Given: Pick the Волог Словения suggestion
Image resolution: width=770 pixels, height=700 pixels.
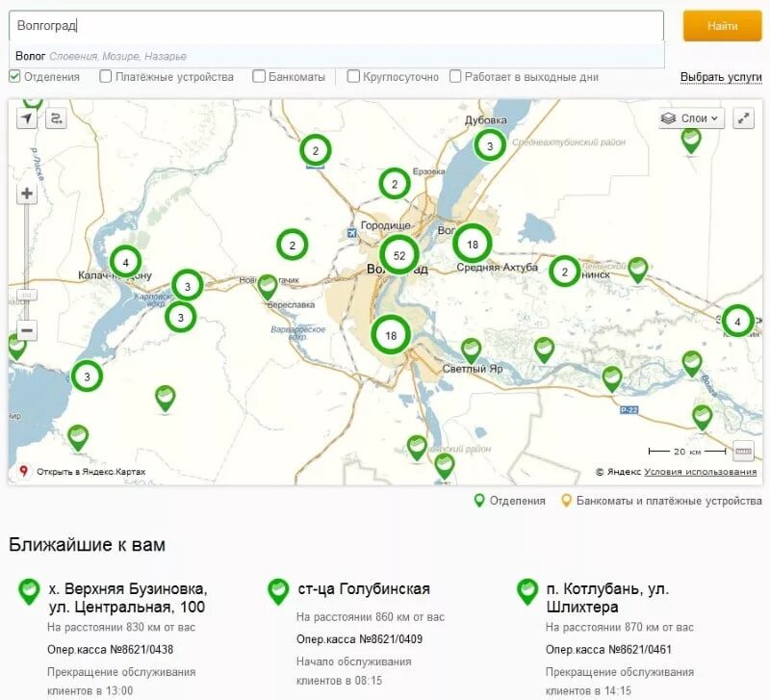Looking at the screenshot, I should point(336,56).
